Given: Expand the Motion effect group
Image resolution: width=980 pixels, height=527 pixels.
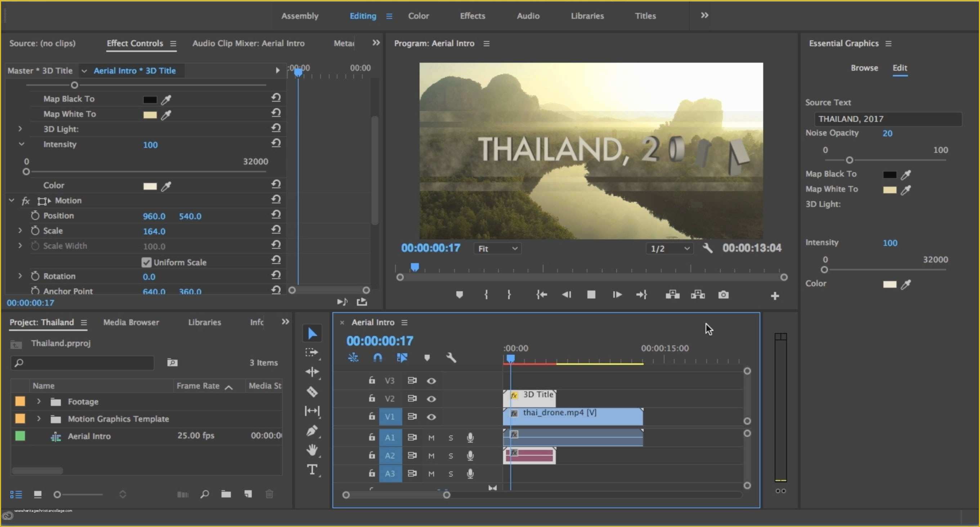Looking at the screenshot, I should 12,200.
